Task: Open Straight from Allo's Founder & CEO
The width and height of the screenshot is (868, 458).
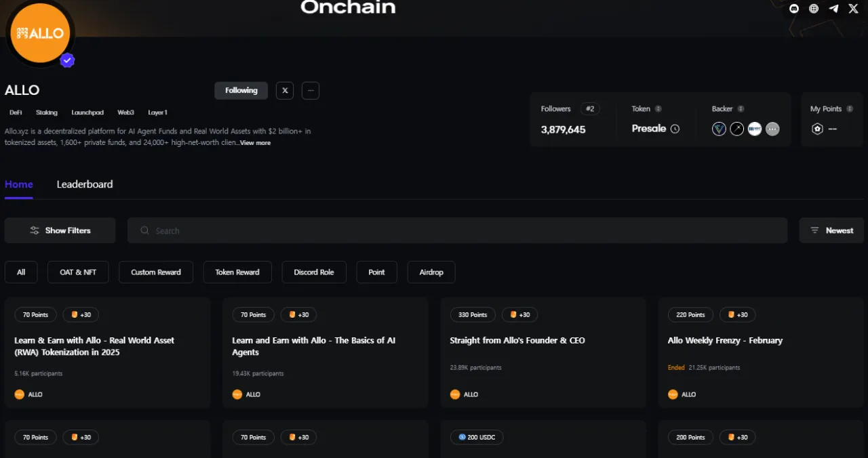Action: point(517,341)
